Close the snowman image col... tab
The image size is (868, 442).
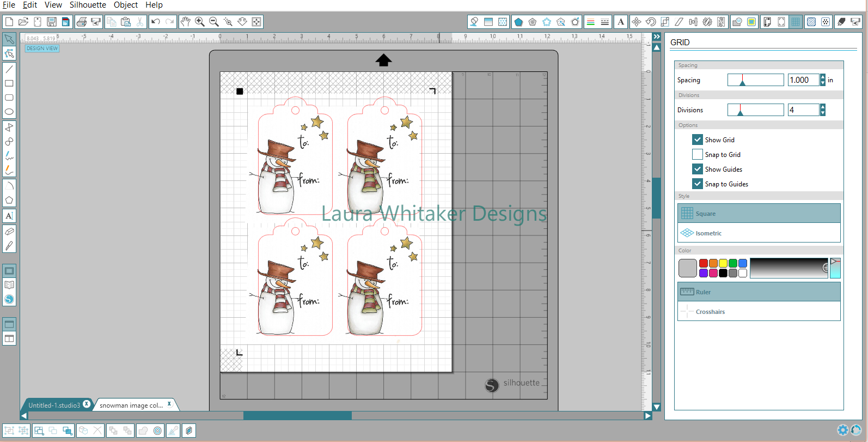pyautogui.click(x=169, y=404)
